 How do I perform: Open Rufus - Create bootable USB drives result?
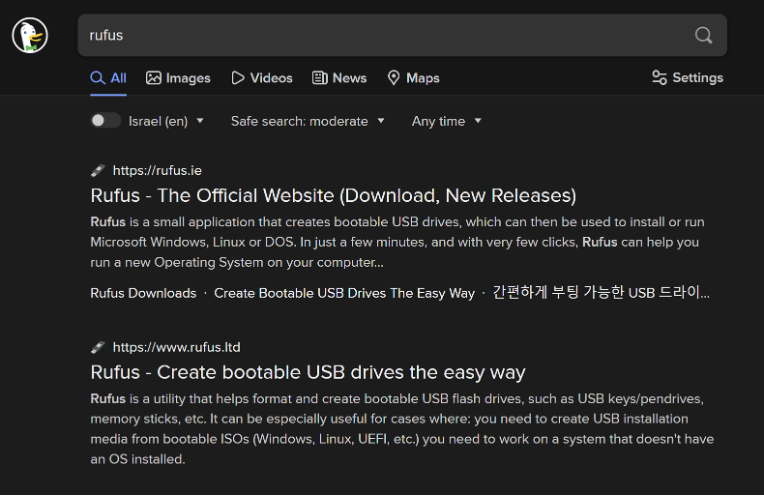click(308, 373)
